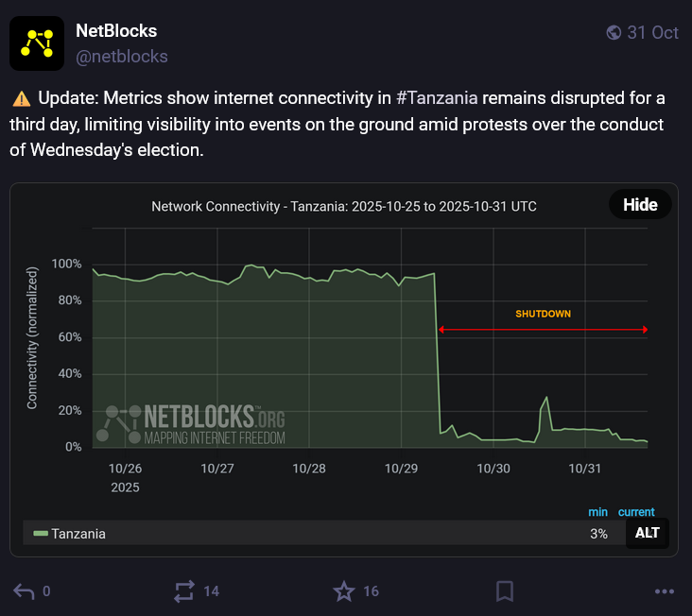Show the ALT text description
The height and width of the screenshot is (616, 692).
click(x=648, y=533)
